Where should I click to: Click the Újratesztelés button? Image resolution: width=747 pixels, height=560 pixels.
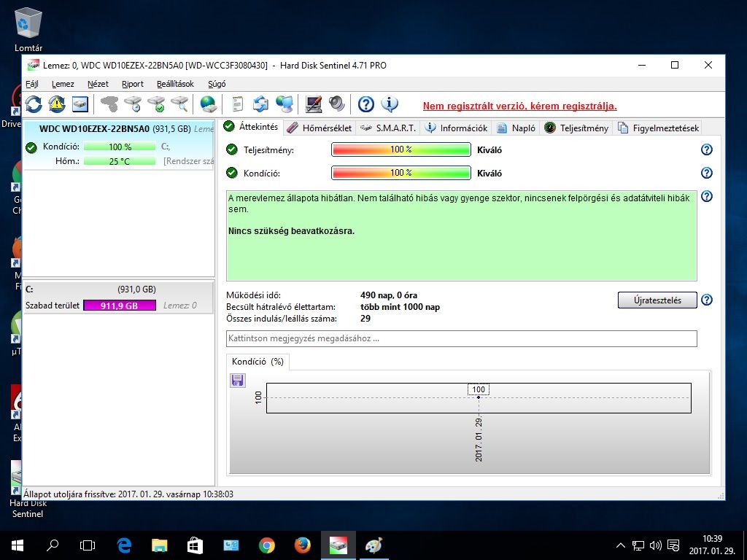pos(657,300)
